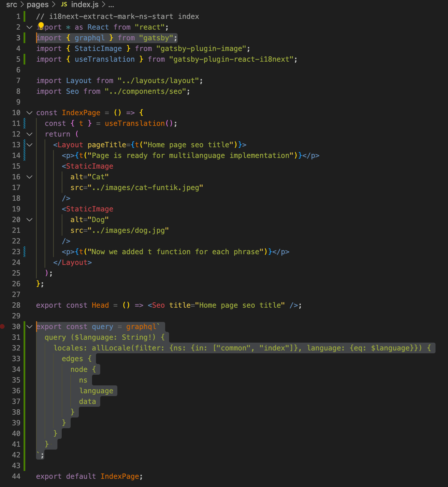Fold the Dog StaticImage attributes at line 20
This screenshot has width=448, height=487.
pos(30,220)
